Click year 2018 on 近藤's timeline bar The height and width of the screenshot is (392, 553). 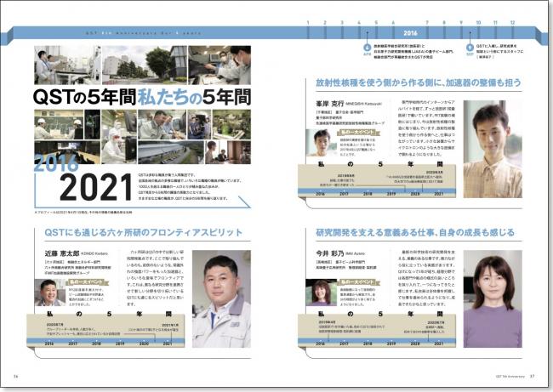point(97,344)
